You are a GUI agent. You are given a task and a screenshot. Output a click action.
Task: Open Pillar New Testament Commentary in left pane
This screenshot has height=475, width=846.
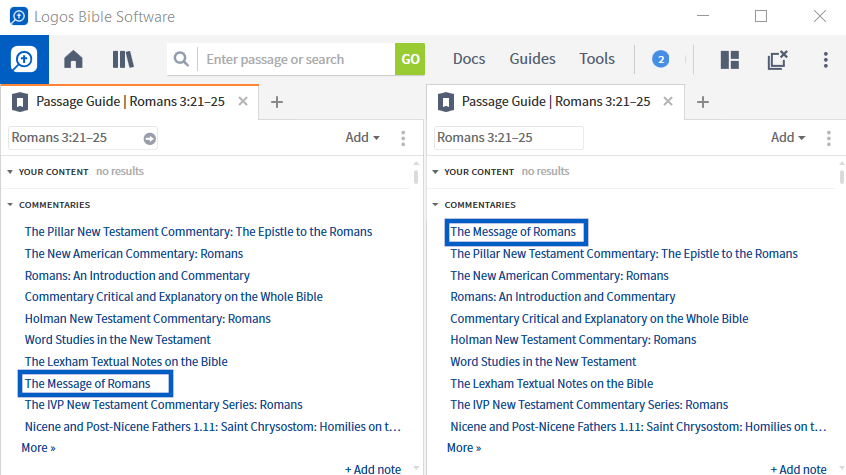pyautogui.click(x=199, y=232)
